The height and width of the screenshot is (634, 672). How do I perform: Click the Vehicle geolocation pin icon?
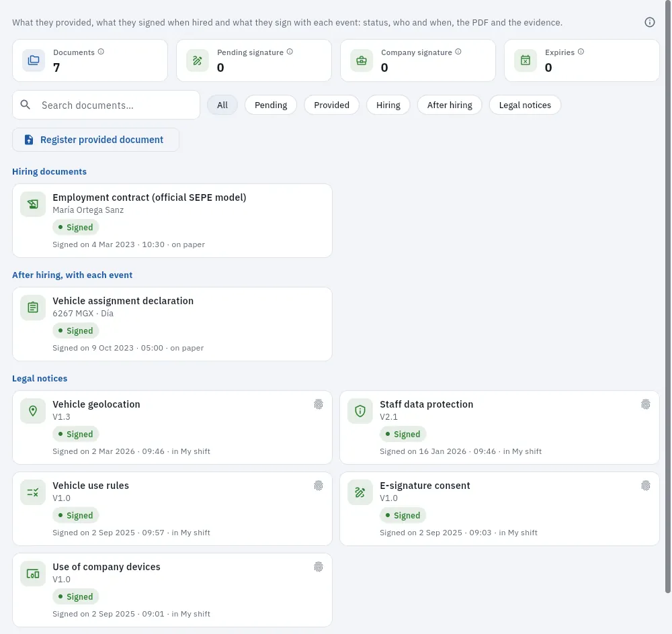[x=33, y=411]
